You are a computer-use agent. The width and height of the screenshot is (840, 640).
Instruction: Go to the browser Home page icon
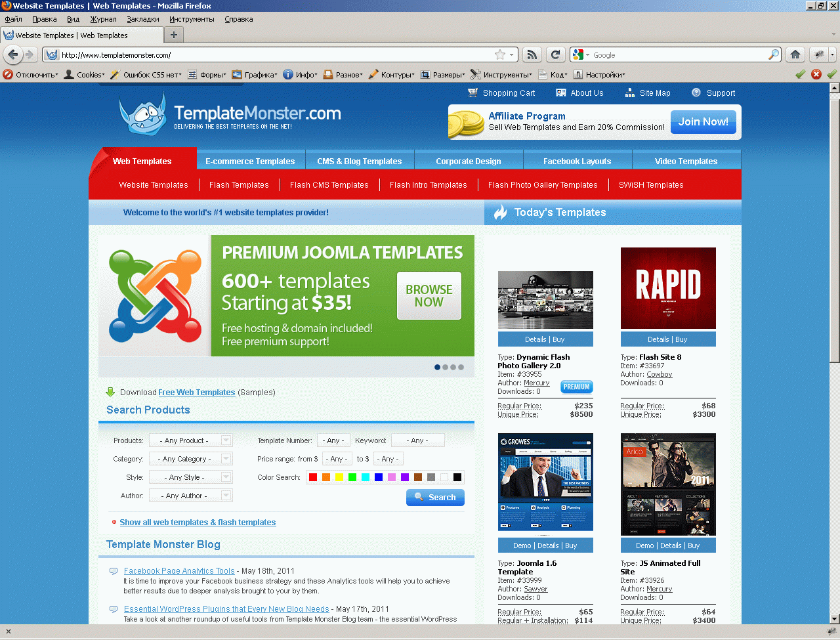pyautogui.click(x=795, y=54)
